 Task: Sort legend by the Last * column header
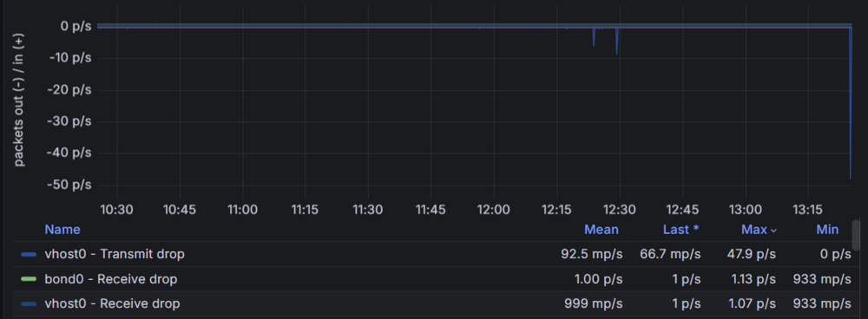681,230
